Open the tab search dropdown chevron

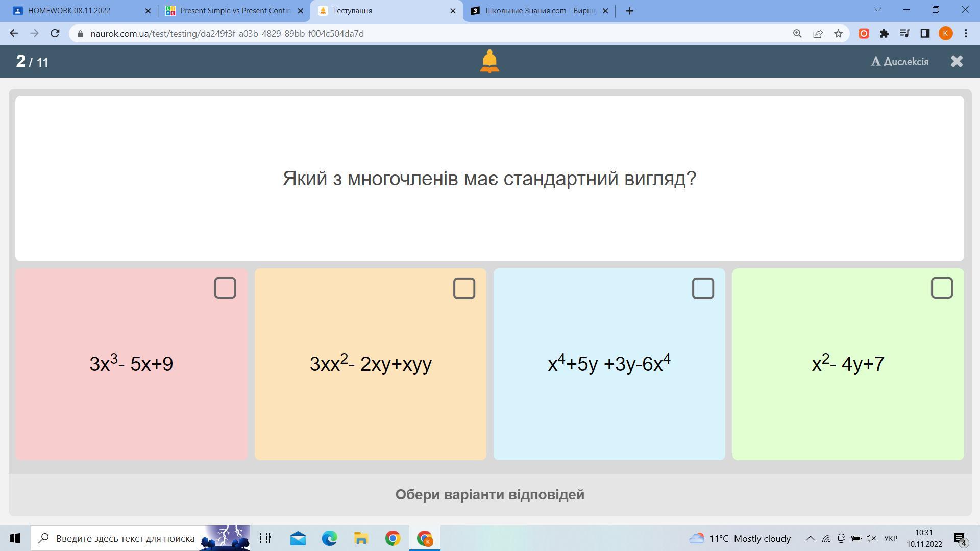tap(877, 10)
